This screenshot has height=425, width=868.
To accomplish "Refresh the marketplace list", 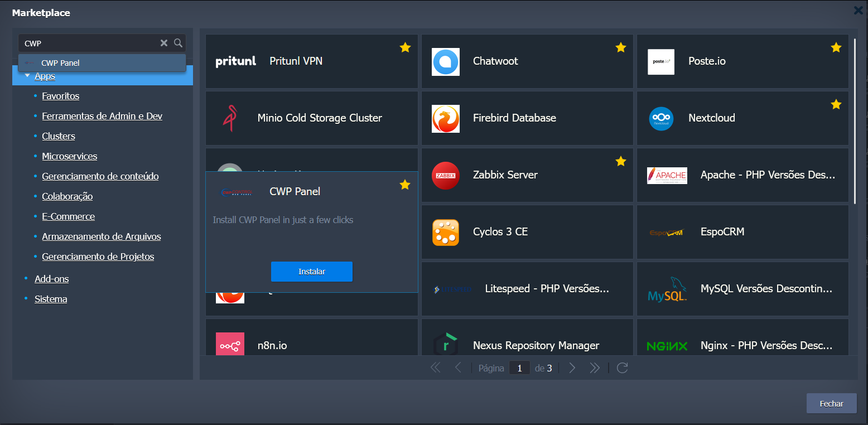I will click(x=623, y=368).
